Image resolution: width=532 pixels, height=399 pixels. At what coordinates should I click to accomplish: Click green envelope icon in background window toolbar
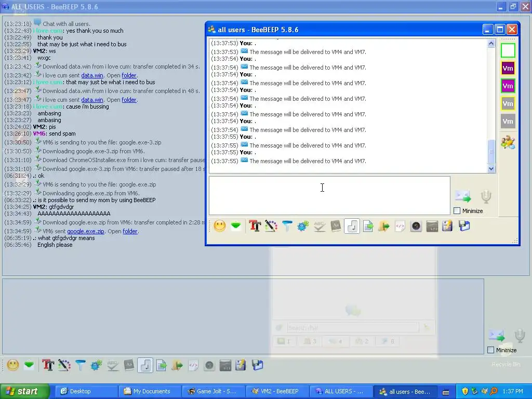[29, 365]
